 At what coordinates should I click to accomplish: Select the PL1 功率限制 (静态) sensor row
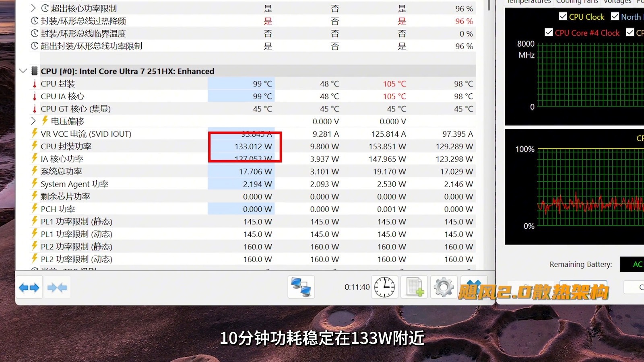pyautogui.click(x=246, y=221)
